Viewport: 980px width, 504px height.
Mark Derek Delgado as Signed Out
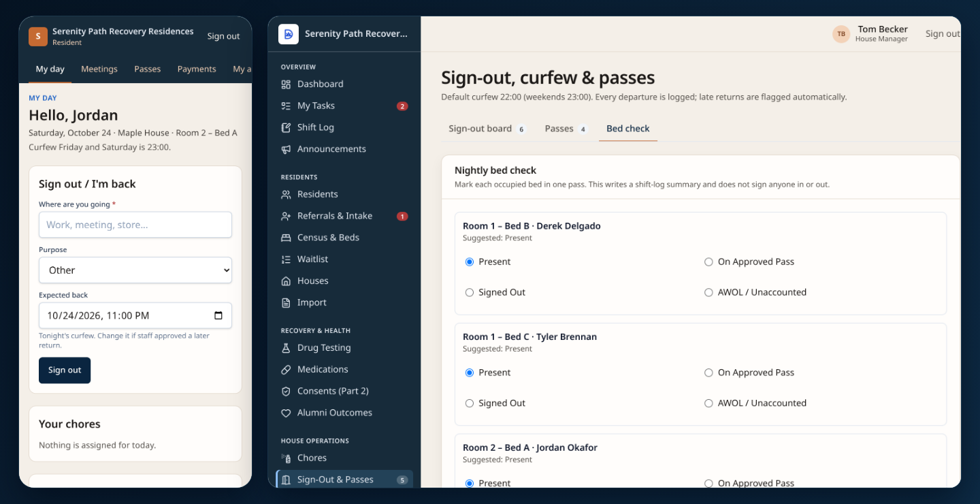pyautogui.click(x=470, y=293)
